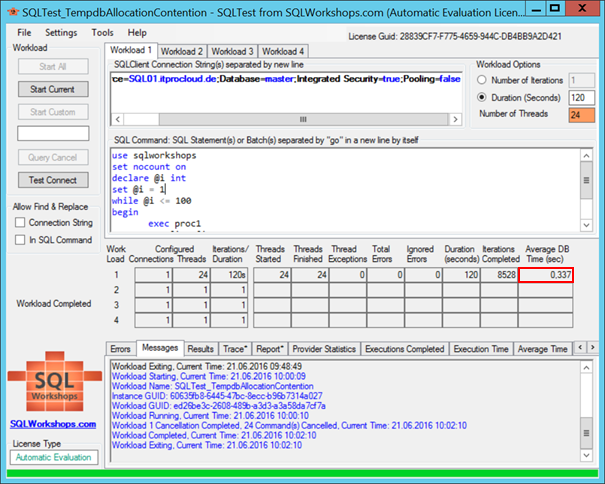The image size is (605, 484).
Task: Maximize the SQLTest window
Action: click(555, 8)
